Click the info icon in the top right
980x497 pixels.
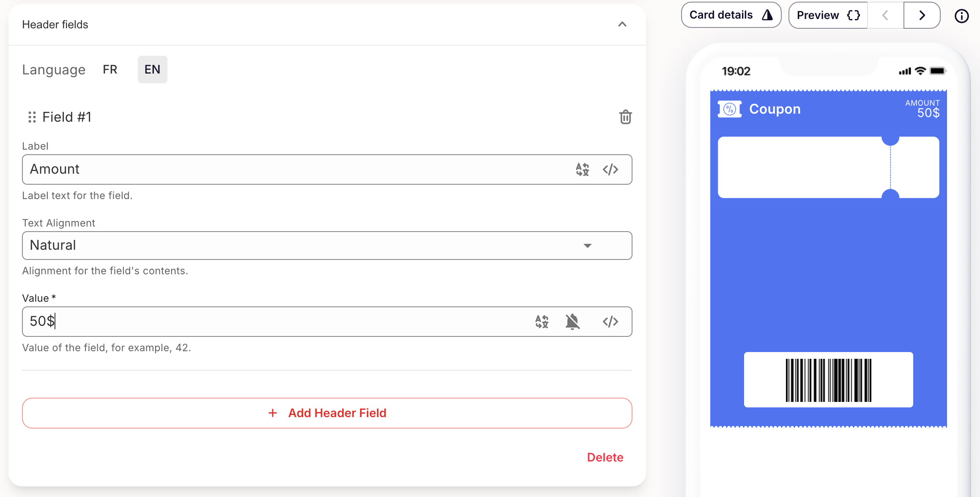click(x=961, y=16)
